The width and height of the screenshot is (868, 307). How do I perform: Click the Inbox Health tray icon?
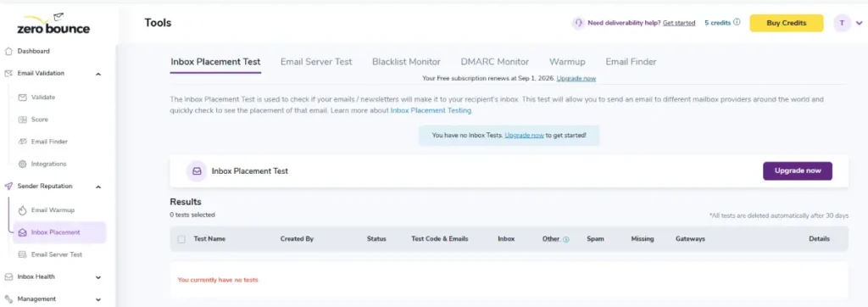tap(8, 276)
